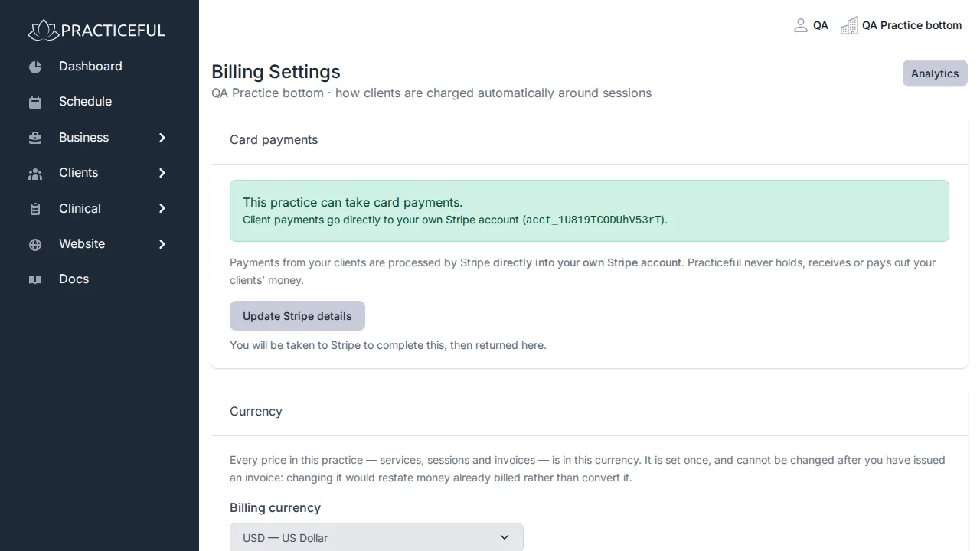Click the Billing currency field label
The height and width of the screenshot is (551, 980).
click(275, 507)
